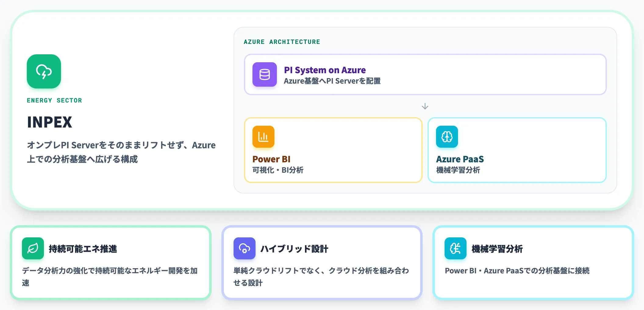Click the Azure基盤へPI Serverを配置 subtitle
The width and height of the screenshot is (644, 310).
pyautogui.click(x=332, y=81)
